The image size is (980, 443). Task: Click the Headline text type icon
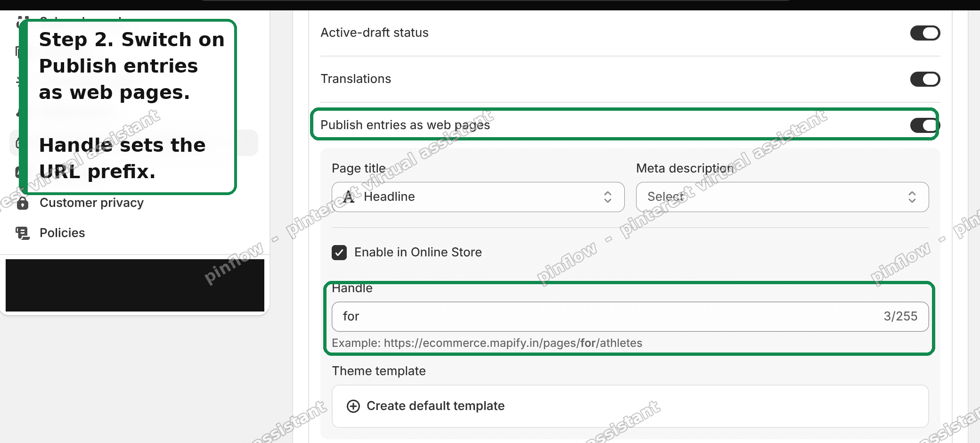click(349, 197)
